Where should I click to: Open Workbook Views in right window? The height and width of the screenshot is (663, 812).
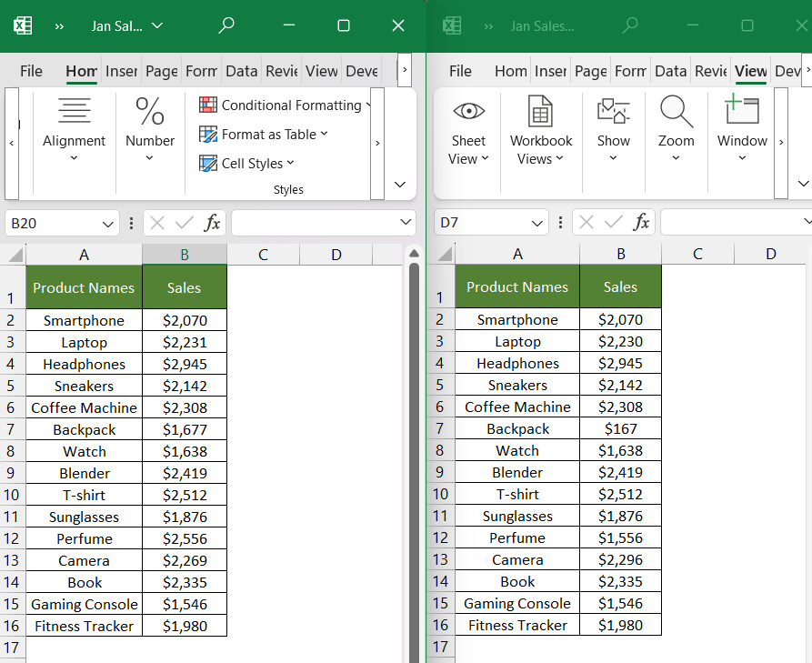tap(541, 131)
